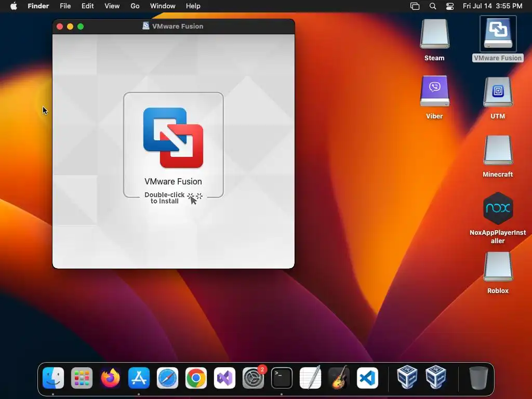
Task: Minimize the VMware Fusion window
Action: click(70, 26)
